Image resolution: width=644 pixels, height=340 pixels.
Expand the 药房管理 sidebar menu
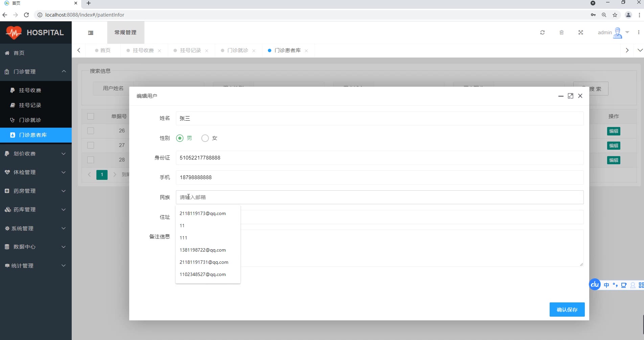click(36, 191)
